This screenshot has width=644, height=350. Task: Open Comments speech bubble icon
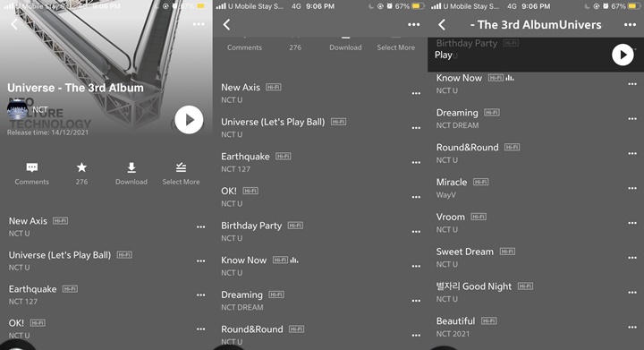tap(32, 167)
